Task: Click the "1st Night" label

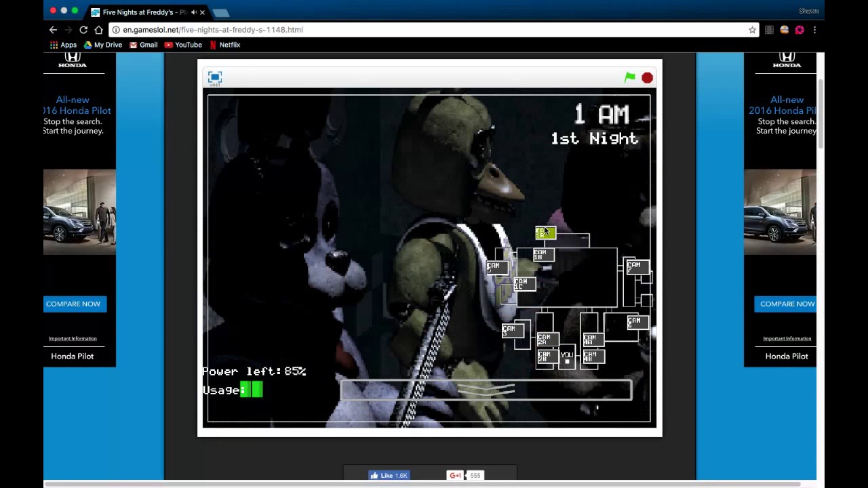Action: [595, 139]
